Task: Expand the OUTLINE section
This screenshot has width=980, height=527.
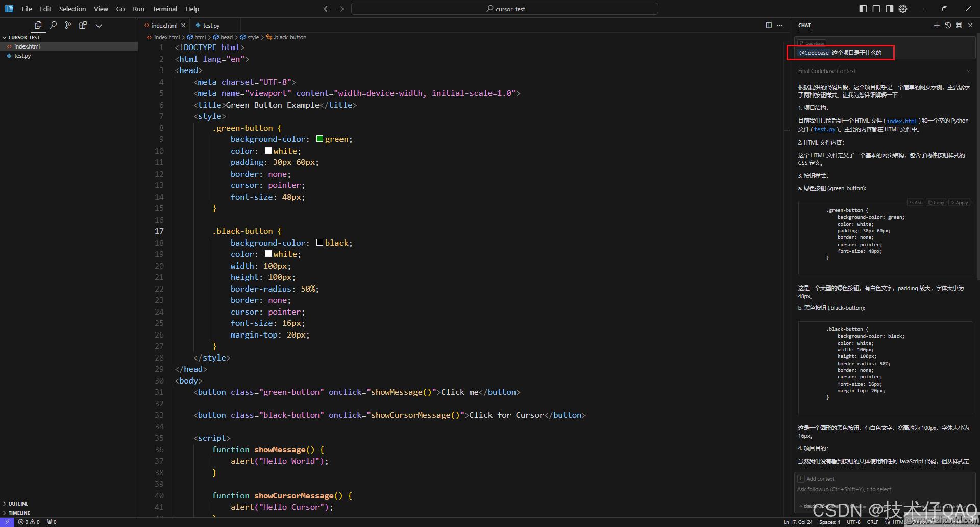Action: [x=18, y=504]
